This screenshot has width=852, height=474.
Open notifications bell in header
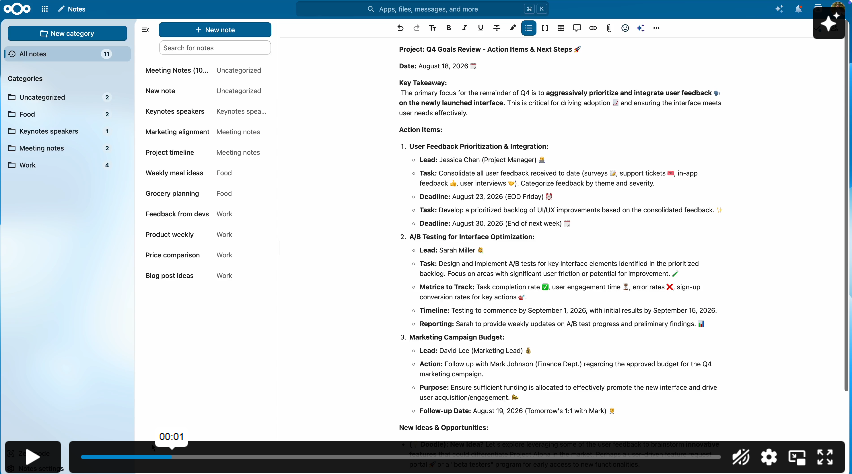pyautogui.click(x=798, y=9)
